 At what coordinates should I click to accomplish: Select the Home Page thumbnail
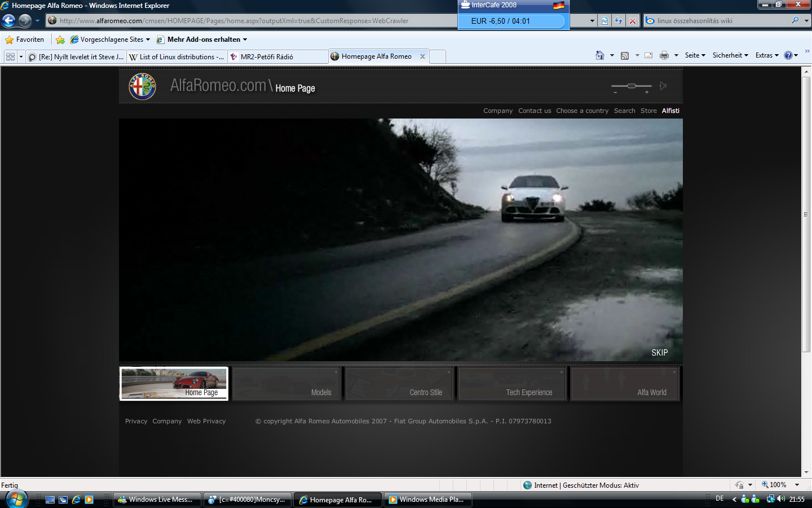(x=174, y=384)
